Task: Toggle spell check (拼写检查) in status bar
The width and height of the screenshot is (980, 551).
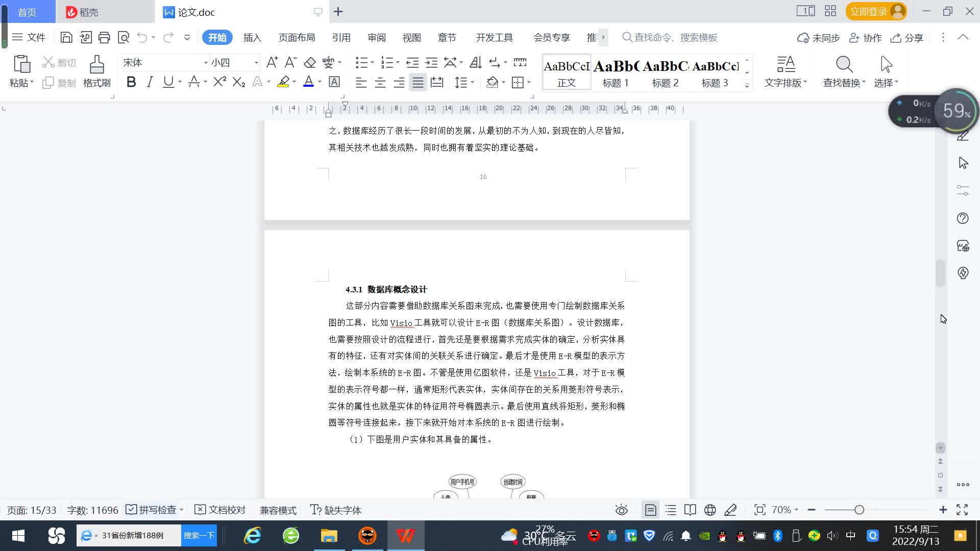Action: tap(152, 510)
